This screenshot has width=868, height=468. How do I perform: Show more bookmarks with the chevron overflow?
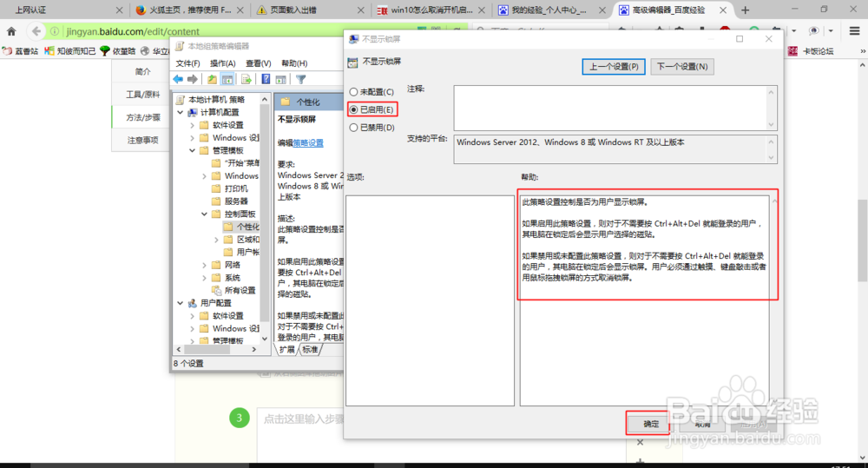862,51
